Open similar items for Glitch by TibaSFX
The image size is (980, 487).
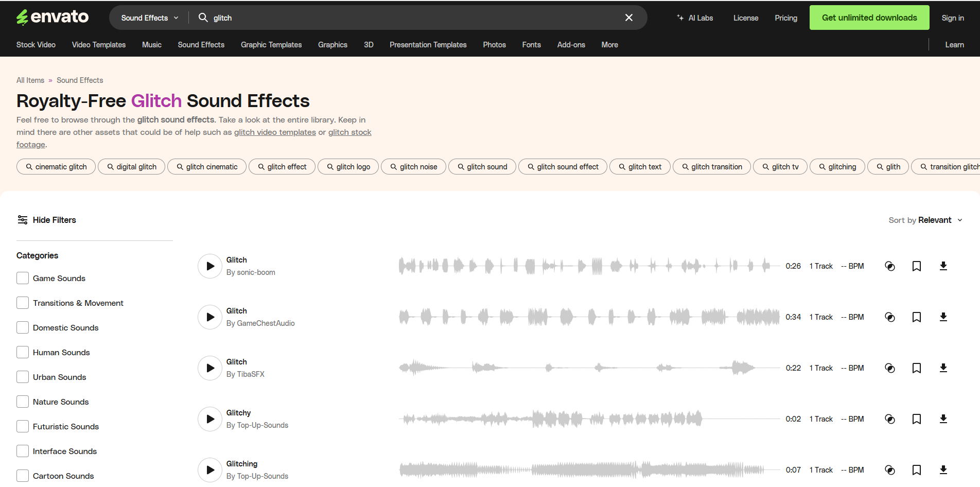[x=890, y=368]
